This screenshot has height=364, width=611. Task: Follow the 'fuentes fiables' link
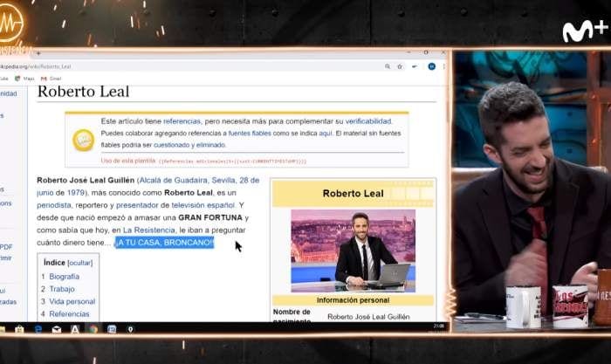pyautogui.click(x=250, y=134)
